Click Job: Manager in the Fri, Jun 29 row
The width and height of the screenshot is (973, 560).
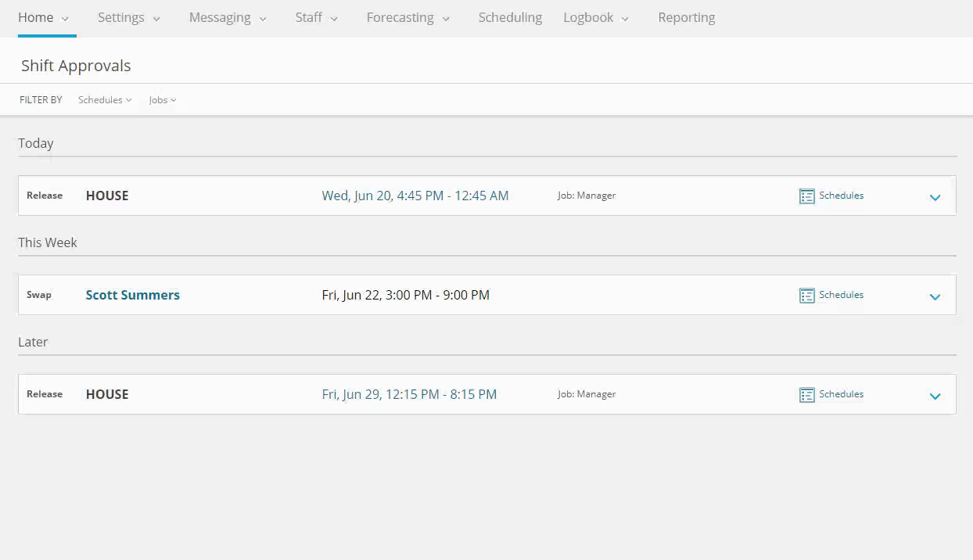click(587, 394)
